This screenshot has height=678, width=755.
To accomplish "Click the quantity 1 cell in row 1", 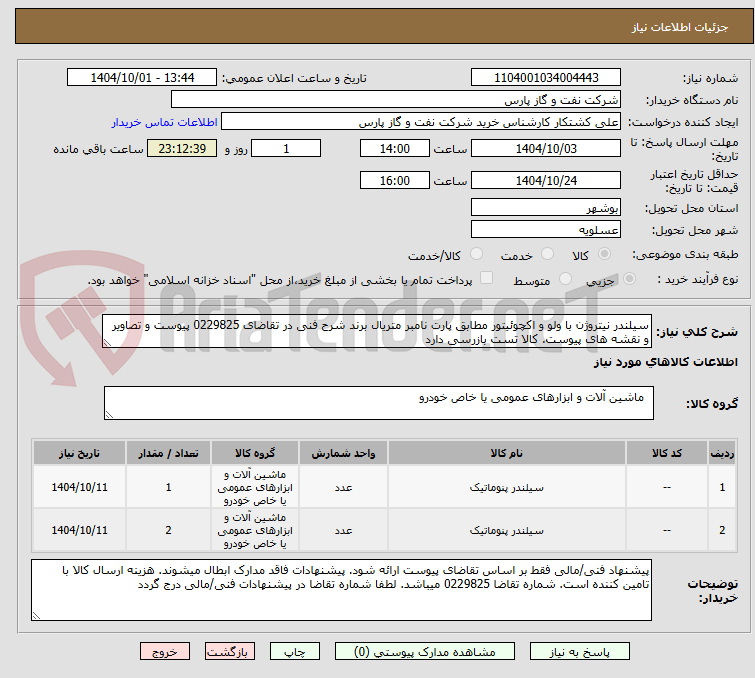I will pos(168,487).
